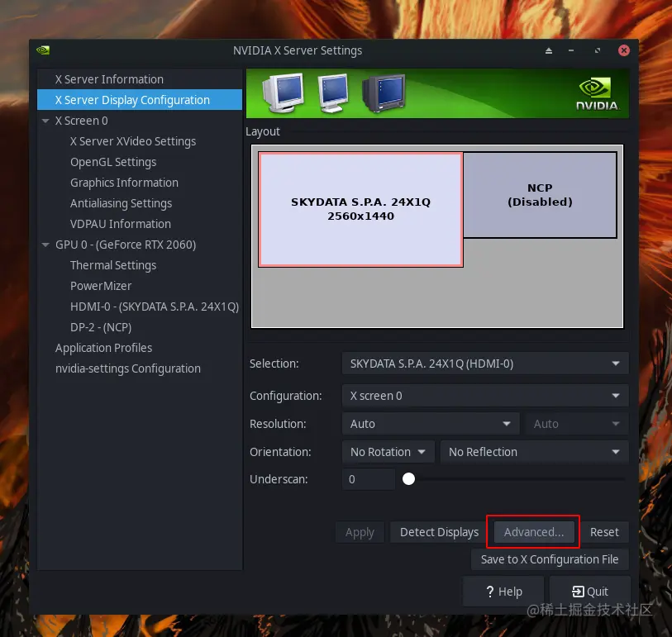This screenshot has height=637, width=672.
Task: Open Antialiasing Settings page
Action: pyautogui.click(x=140, y=203)
